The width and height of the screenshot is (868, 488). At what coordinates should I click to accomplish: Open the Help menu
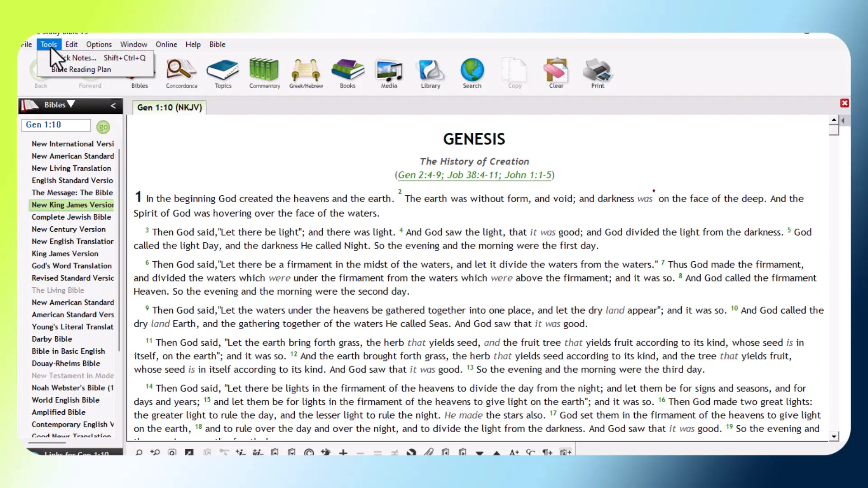[193, 44]
